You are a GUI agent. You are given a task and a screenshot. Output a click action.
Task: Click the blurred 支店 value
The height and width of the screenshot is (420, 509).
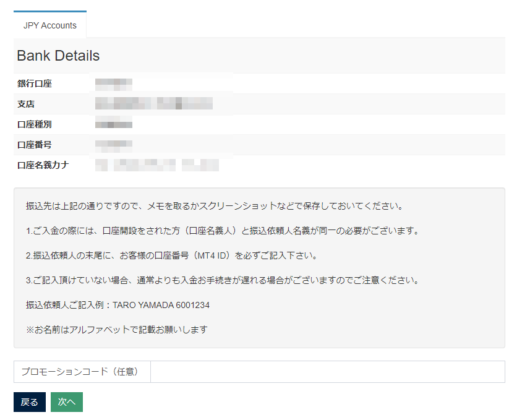[x=154, y=103]
